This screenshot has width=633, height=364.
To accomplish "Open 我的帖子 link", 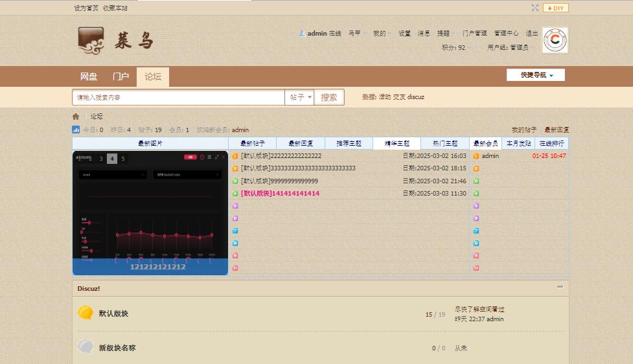I will click(x=524, y=130).
